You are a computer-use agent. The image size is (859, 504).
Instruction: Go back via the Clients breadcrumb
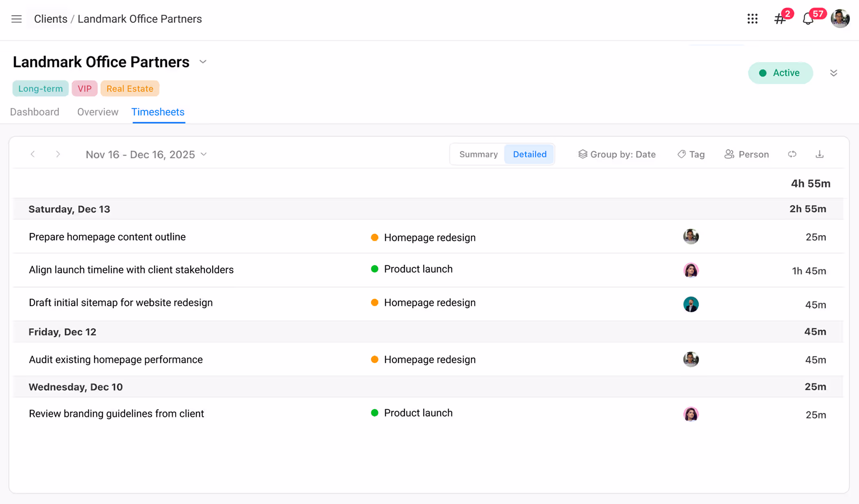(51, 18)
